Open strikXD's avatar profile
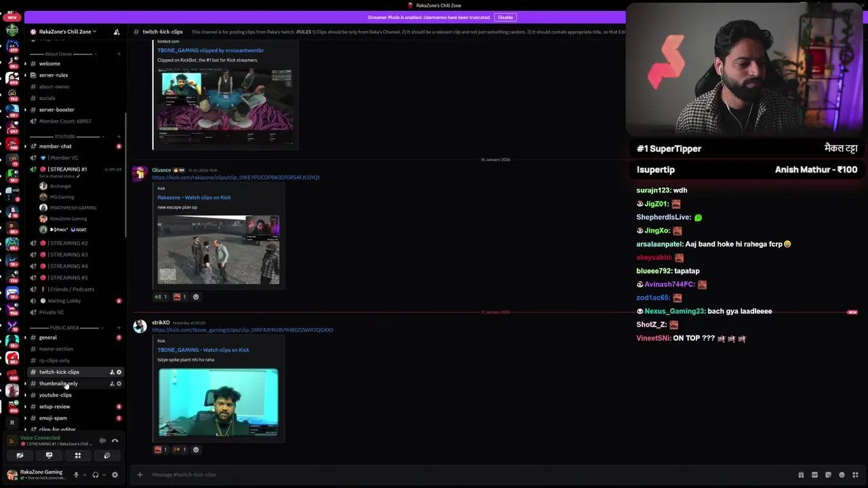868x488 pixels. 140,327
